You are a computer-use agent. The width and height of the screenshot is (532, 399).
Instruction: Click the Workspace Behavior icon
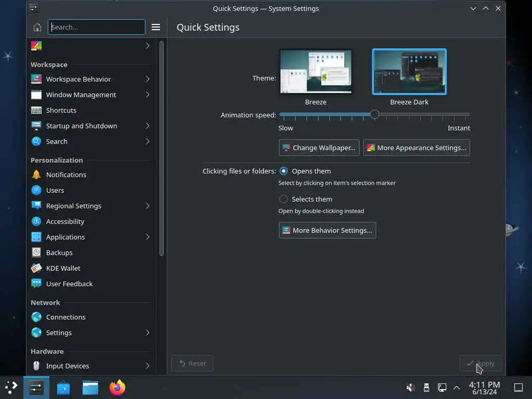coord(36,79)
